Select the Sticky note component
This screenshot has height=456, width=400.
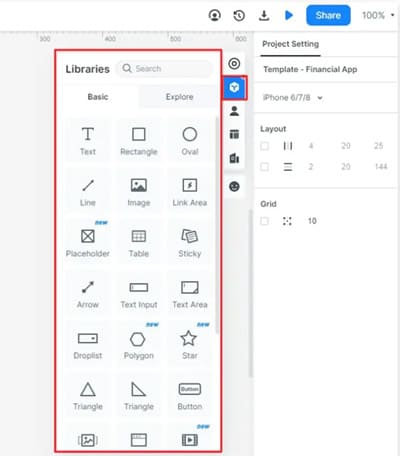(x=190, y=243)
